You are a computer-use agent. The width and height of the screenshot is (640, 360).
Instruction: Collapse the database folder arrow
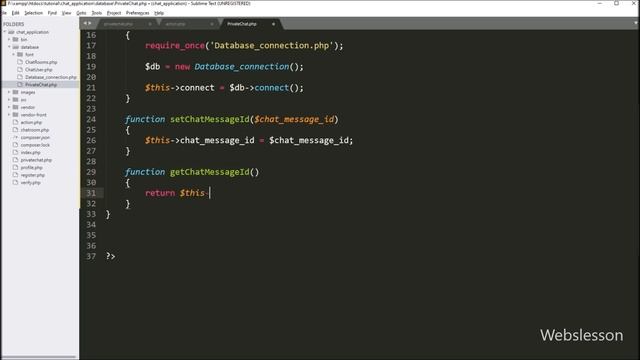click(x=9, y=47)
